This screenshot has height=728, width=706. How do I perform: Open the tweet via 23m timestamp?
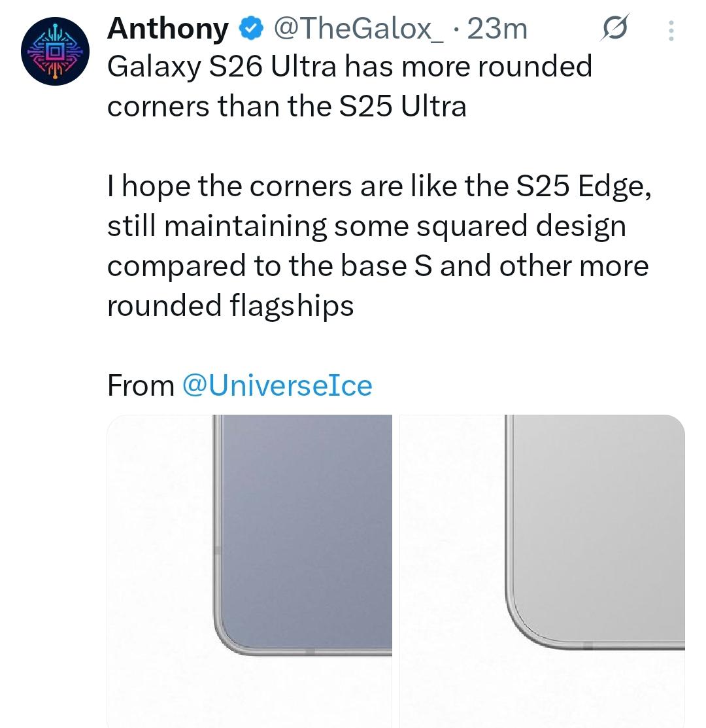pos(497,29)
